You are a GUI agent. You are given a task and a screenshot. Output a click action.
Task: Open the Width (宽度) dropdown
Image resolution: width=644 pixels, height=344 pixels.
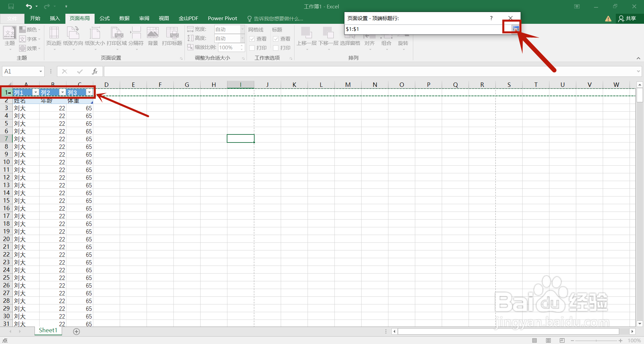[242, 29]
